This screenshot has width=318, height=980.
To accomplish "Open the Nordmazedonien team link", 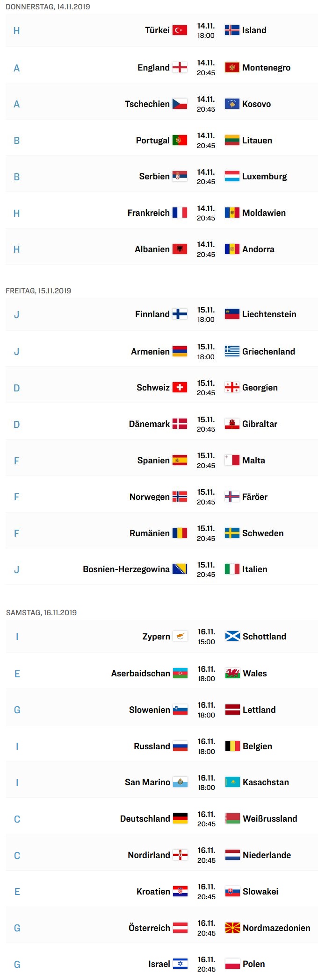I will [276, 928].
